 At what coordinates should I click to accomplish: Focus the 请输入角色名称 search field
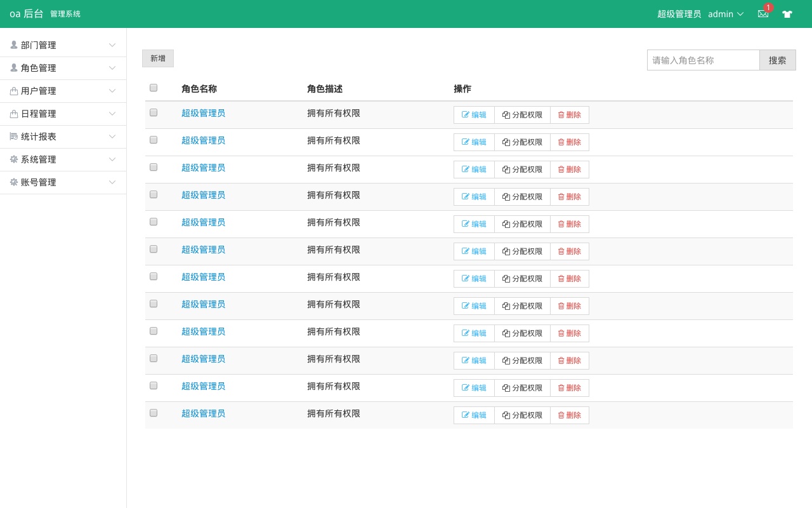coord(704,60)
